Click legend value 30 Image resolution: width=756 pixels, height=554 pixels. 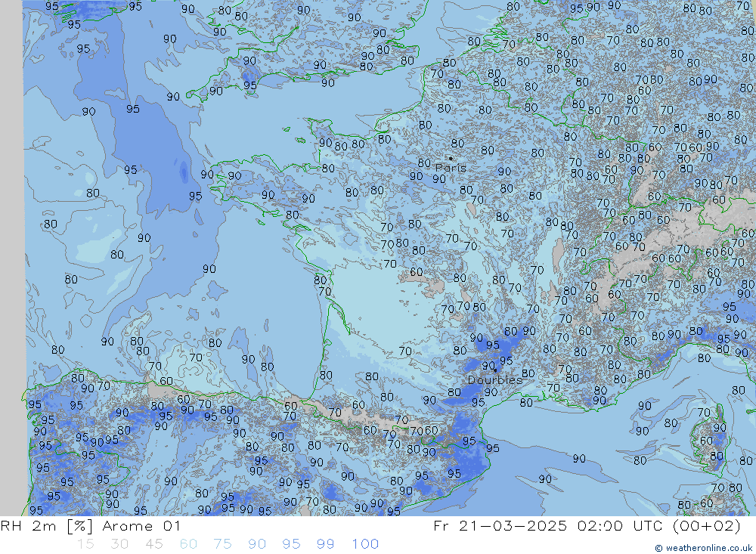coord(119,544)
